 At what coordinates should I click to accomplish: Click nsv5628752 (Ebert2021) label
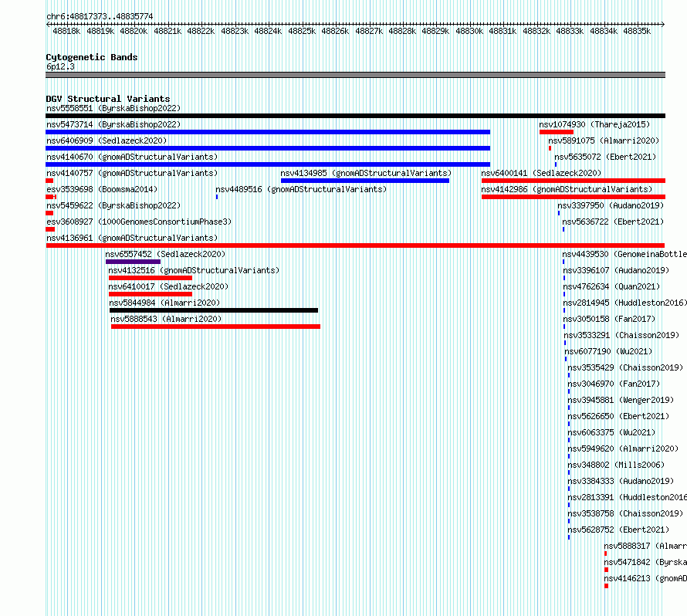pyautogui.click(x=618, y=530)
